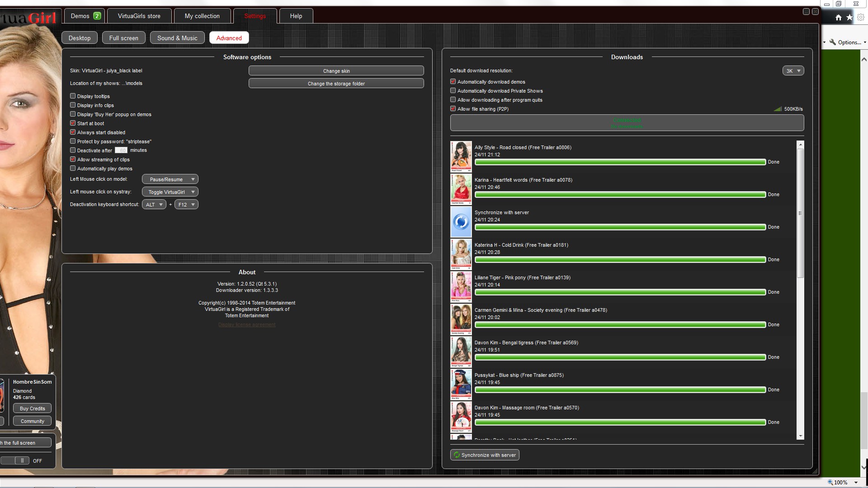The image size is (868, 488).
Task: Open the Help tab
Action: pyautogui.click(x=296, y=16)
